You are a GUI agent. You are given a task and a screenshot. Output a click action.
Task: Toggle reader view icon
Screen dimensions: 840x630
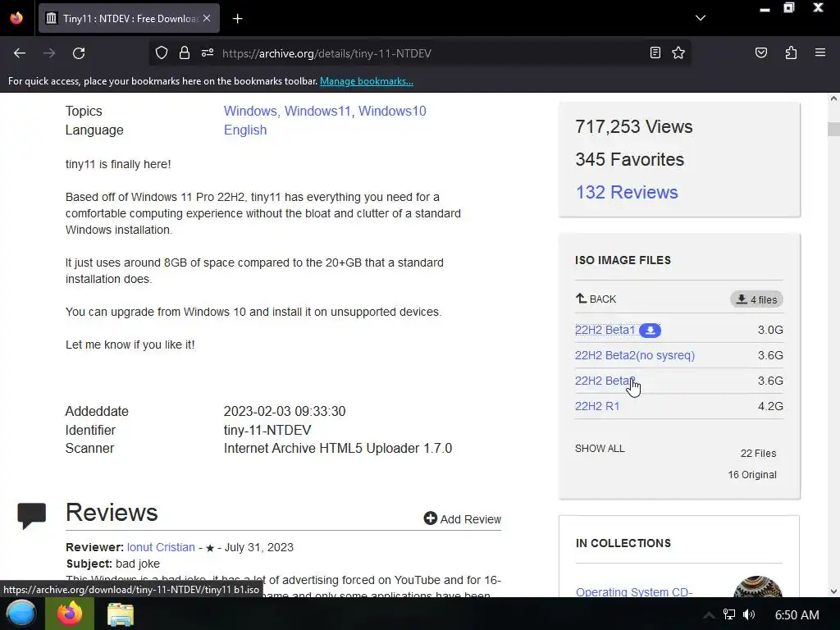click(655, 52)
